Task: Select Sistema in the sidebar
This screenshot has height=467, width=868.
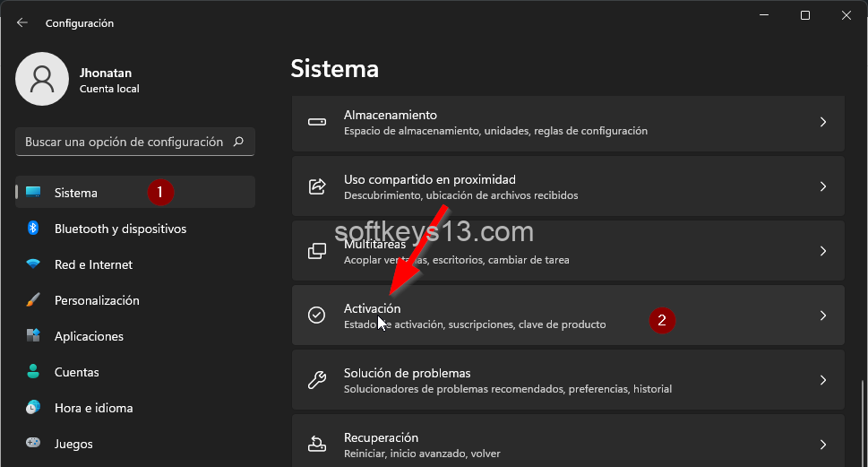Action: (x=76, y=193)
